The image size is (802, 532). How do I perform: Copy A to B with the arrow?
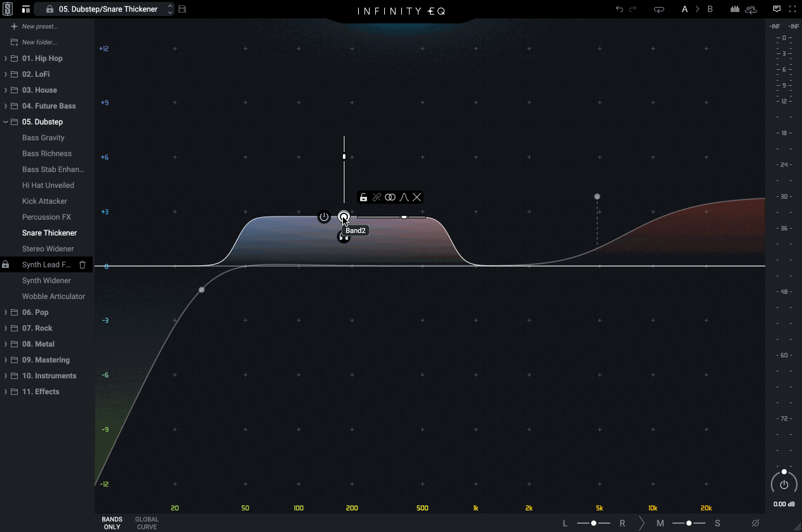click(697, 10)
